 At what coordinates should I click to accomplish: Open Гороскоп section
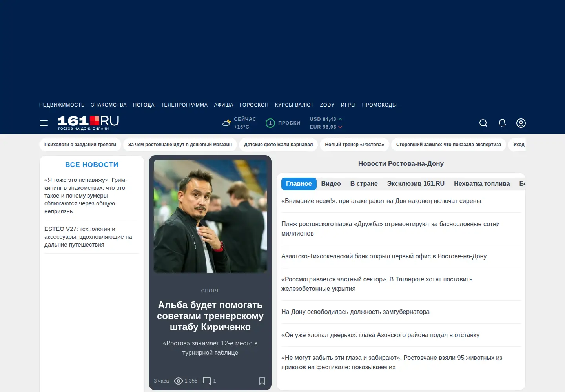coord(254,105)
